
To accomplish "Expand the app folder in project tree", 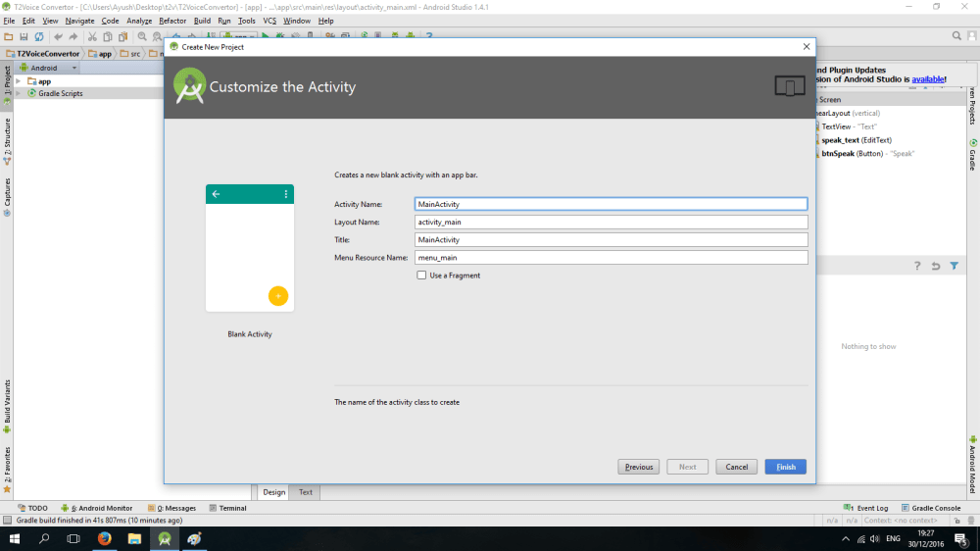I will coord(18,81).
